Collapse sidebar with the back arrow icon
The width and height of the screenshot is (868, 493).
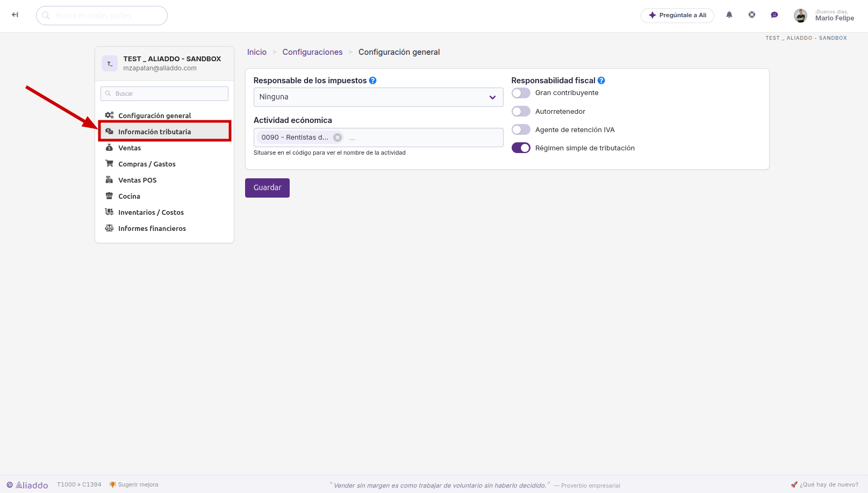coord(15,15)
